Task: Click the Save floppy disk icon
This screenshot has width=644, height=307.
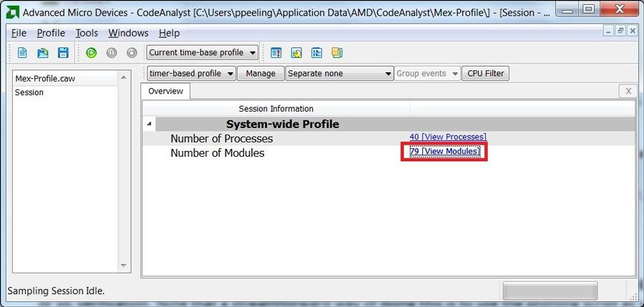Action: click(62, 52)
